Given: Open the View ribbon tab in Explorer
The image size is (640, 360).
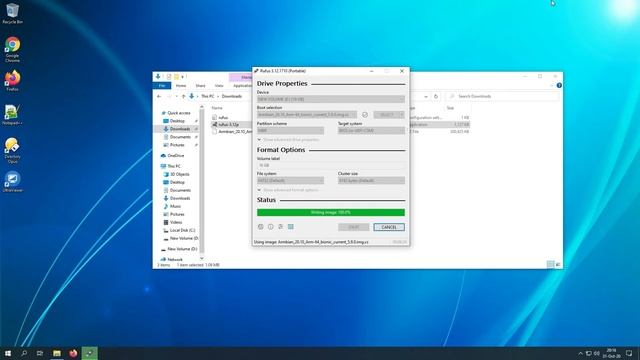Looking at the screenshot, I should pos(219,85).
